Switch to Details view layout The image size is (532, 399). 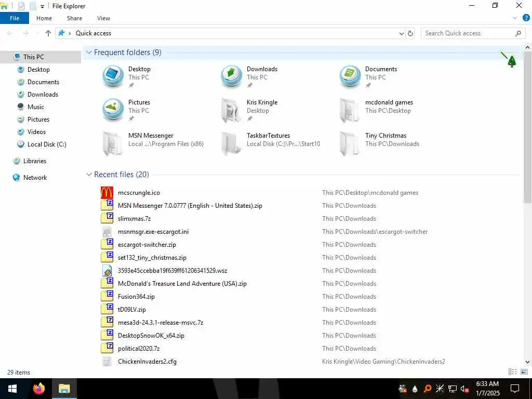click(x=513, y=372)
